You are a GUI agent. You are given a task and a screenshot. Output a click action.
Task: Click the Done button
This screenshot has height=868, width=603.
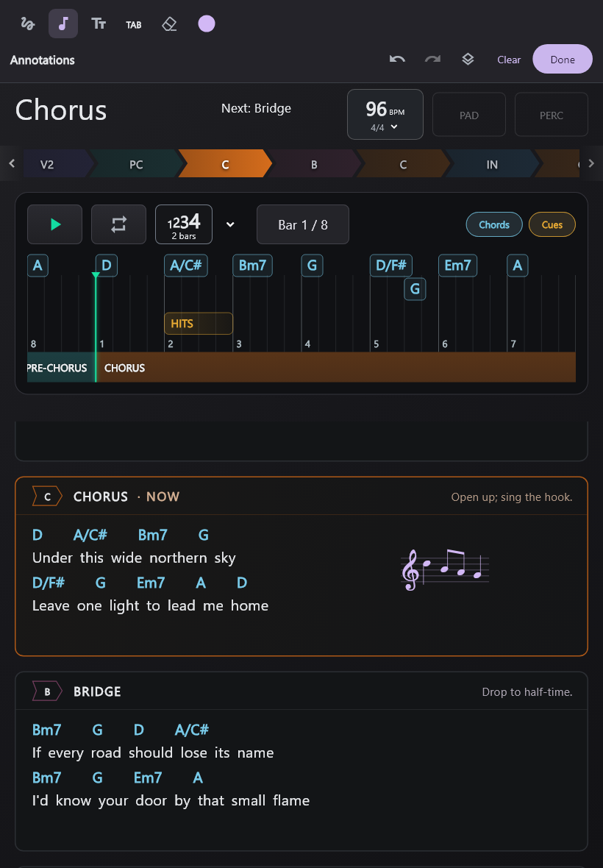click(x=562, y=60)
